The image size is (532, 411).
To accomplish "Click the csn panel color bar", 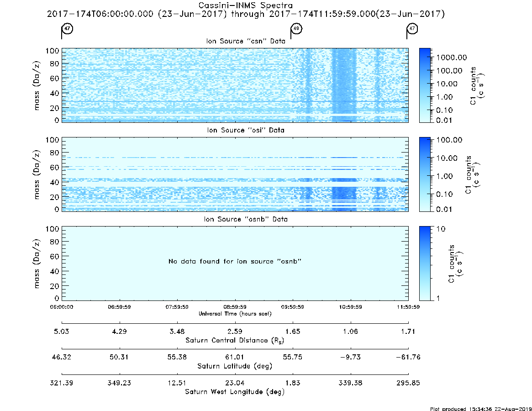I will coord(425,85).
